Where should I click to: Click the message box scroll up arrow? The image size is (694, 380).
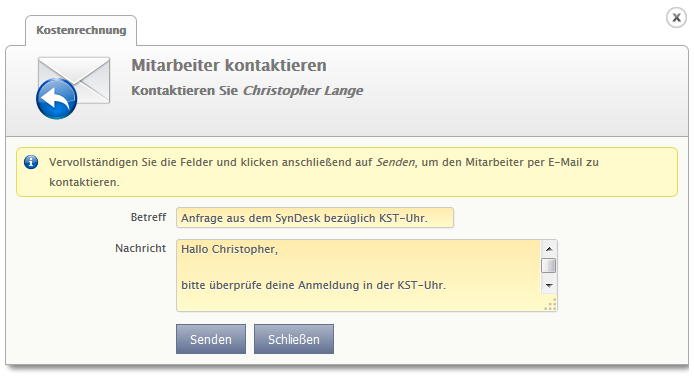point(549,249)
